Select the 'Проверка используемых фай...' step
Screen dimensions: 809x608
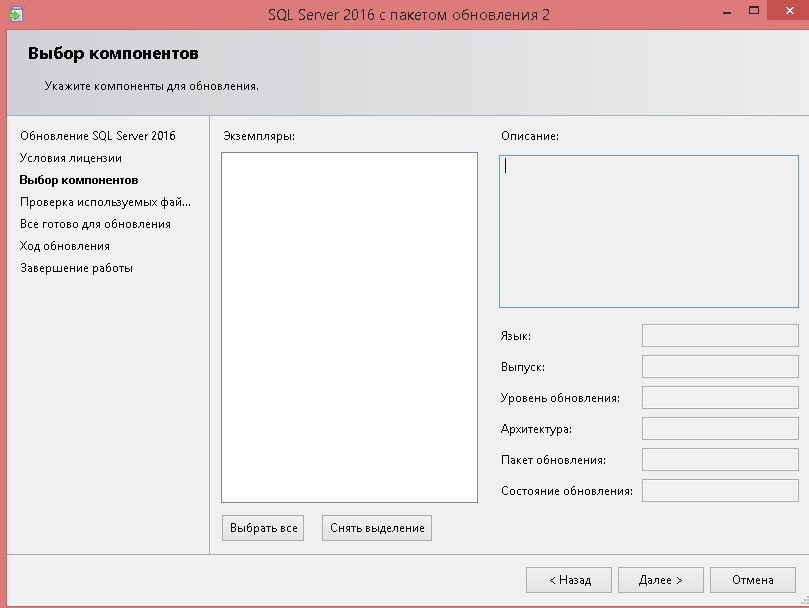point(105,202)
